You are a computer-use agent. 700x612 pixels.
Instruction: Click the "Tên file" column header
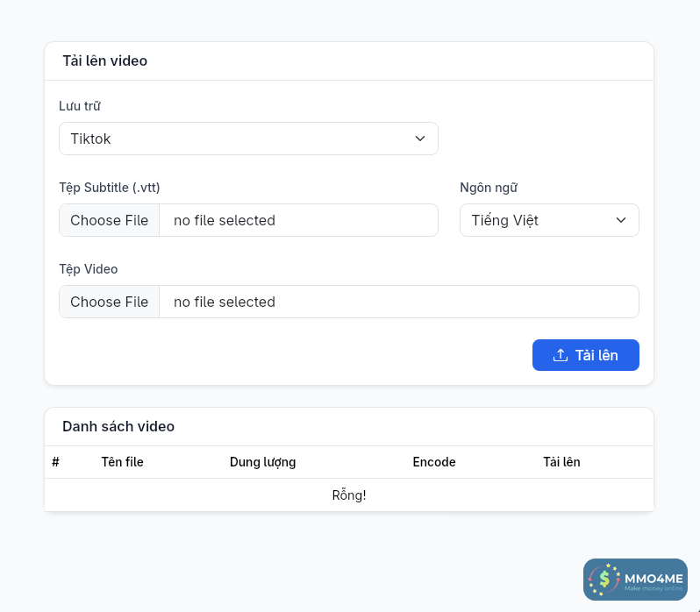tap(123, 462)
